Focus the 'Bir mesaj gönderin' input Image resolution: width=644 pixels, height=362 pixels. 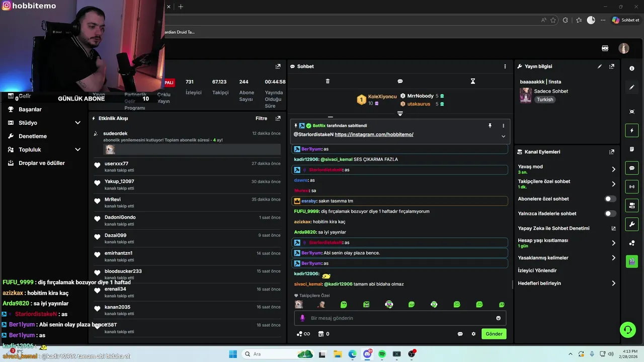(400, 318)
